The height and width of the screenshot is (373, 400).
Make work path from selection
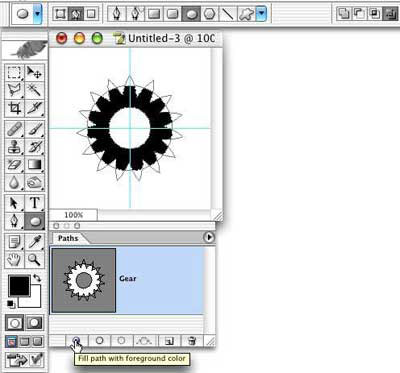click(x=144, y=341)
